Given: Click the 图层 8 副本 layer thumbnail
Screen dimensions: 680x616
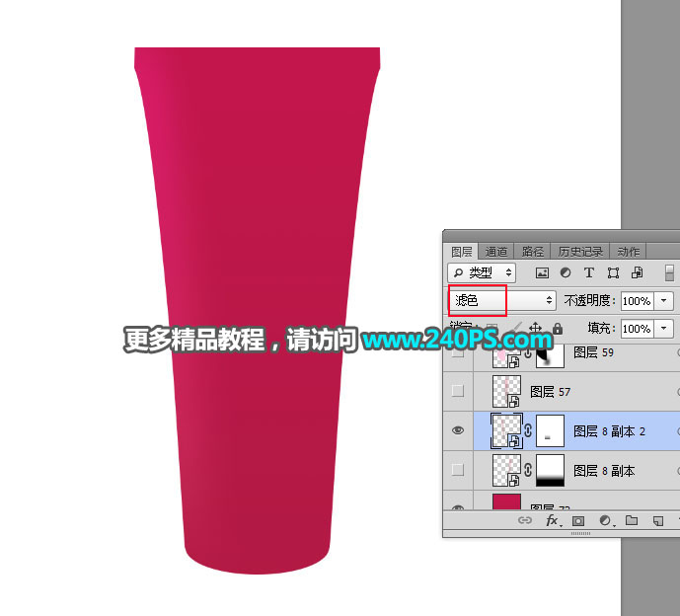Looking at the screenshot, I should pyautogui.click(x=506, y=470).
